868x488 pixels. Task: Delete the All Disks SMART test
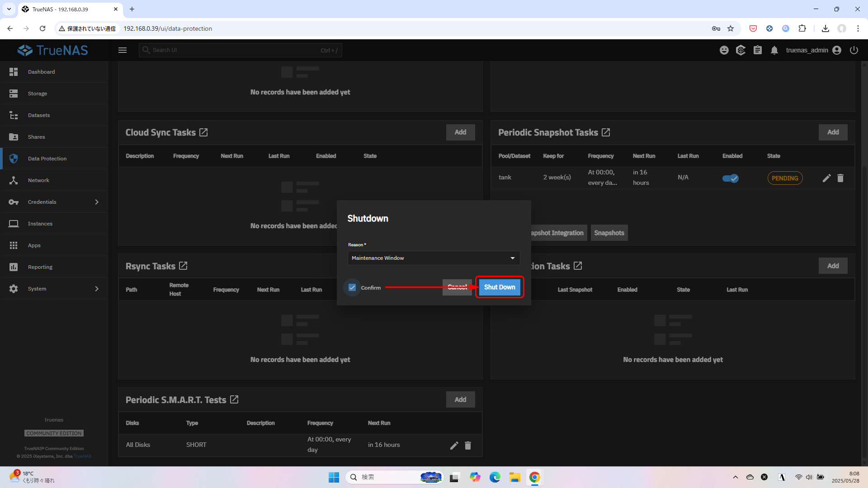468,446
